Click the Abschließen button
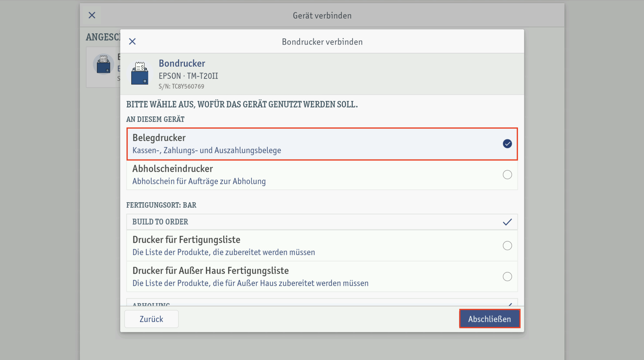Screen dimensions: 644x360 point(489,319)
